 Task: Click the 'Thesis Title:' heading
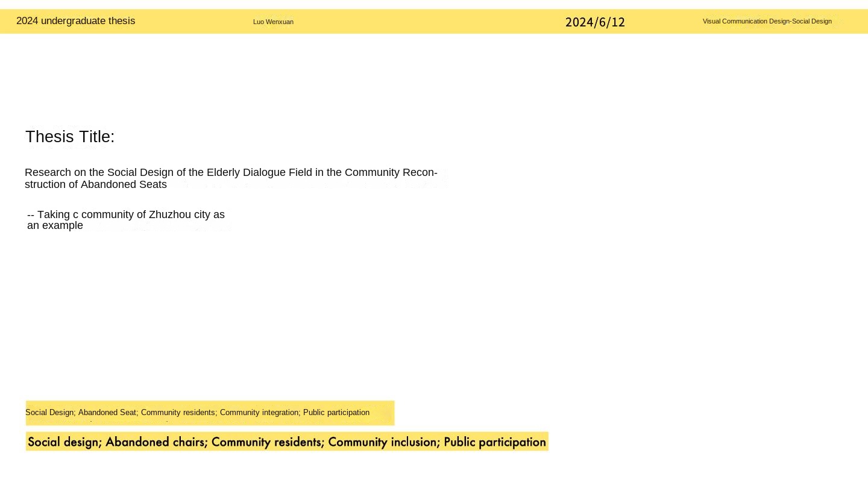pyautogui.click(x=70, y=137)
